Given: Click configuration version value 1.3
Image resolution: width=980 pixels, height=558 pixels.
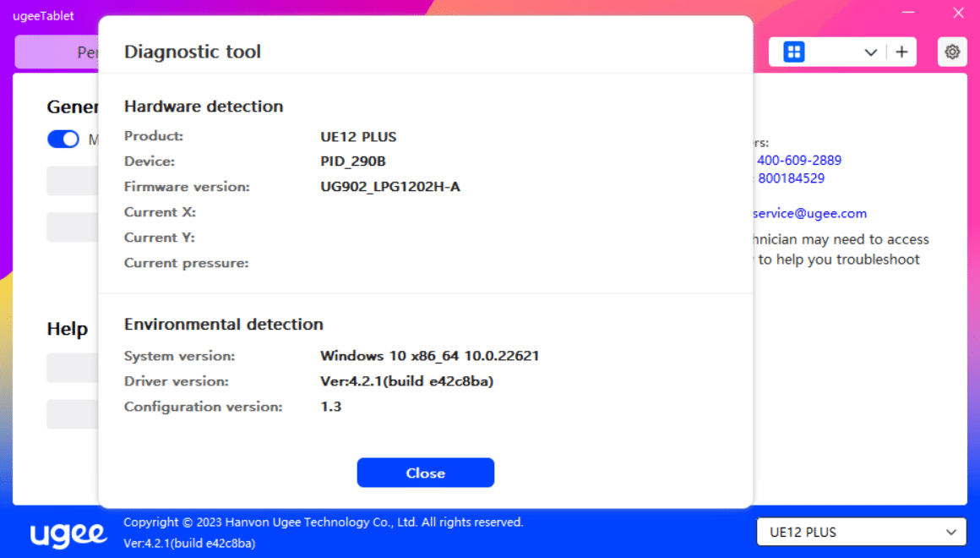Looking at the screenshot, I should (x=330, y=407).
